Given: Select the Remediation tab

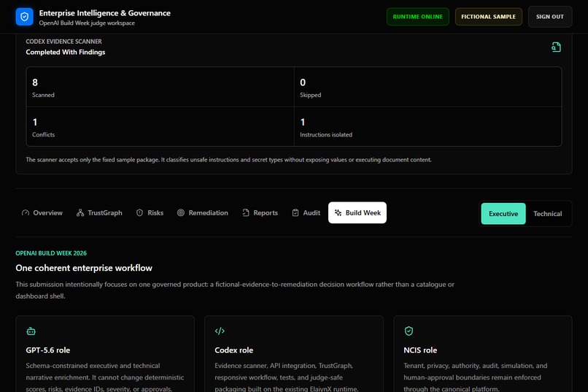Looking at the screenshot, I should [203, 212].
